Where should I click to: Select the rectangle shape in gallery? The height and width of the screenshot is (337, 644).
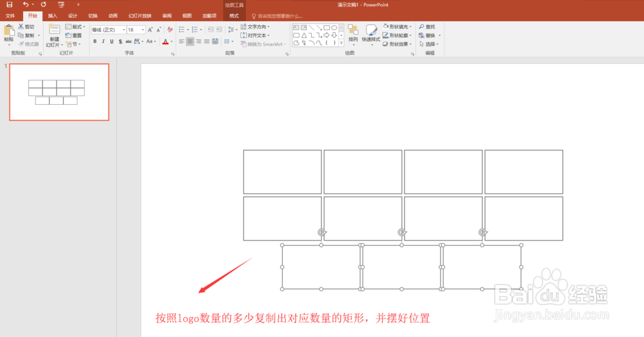327,28
